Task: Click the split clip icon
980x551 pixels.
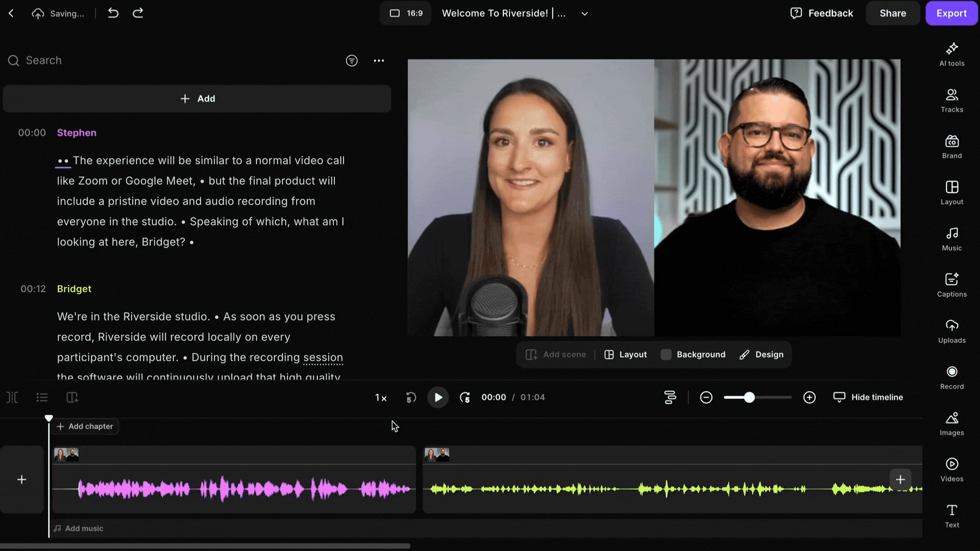Action: pos(12,397)
